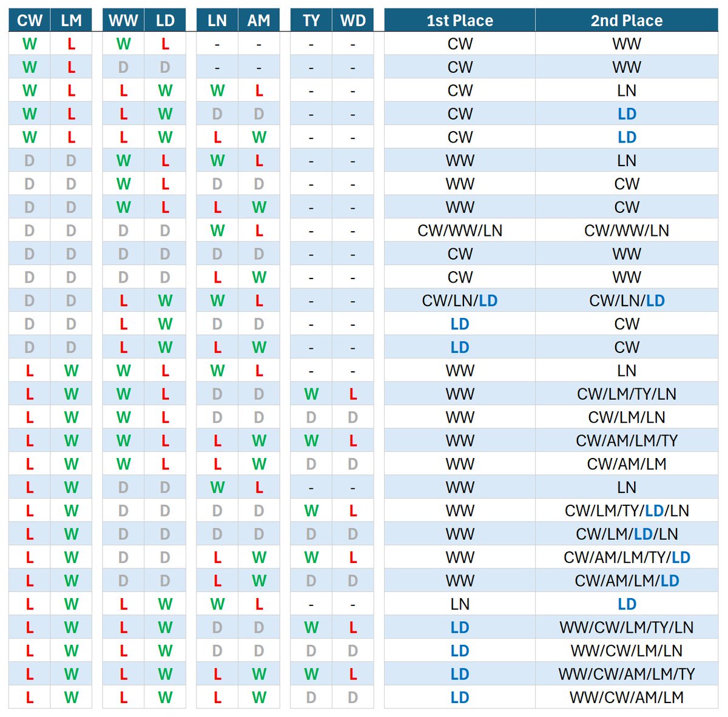Select the LN entry in the 1st Place column
Image resolution: width=728 pixels, height=717 pixels.
460,604
